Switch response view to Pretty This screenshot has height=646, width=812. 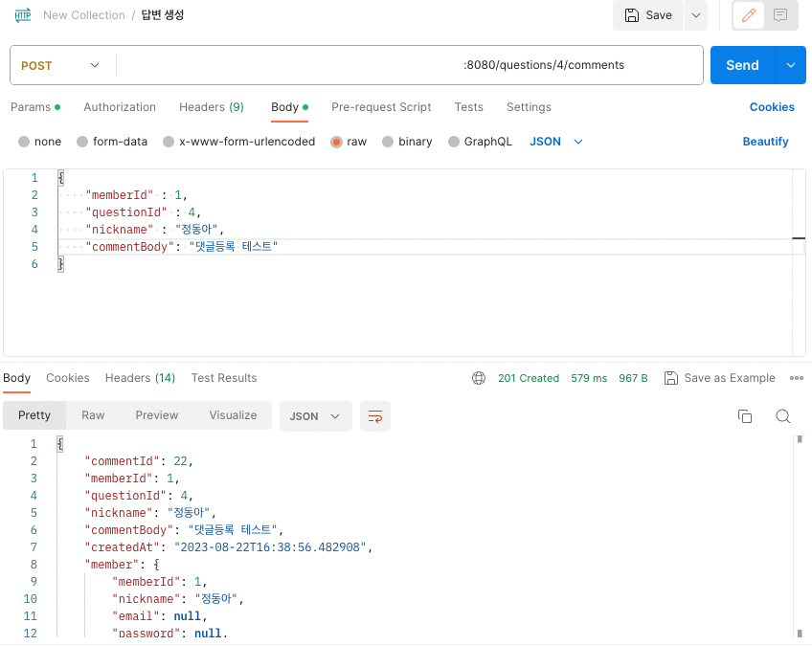pos(34,415)
